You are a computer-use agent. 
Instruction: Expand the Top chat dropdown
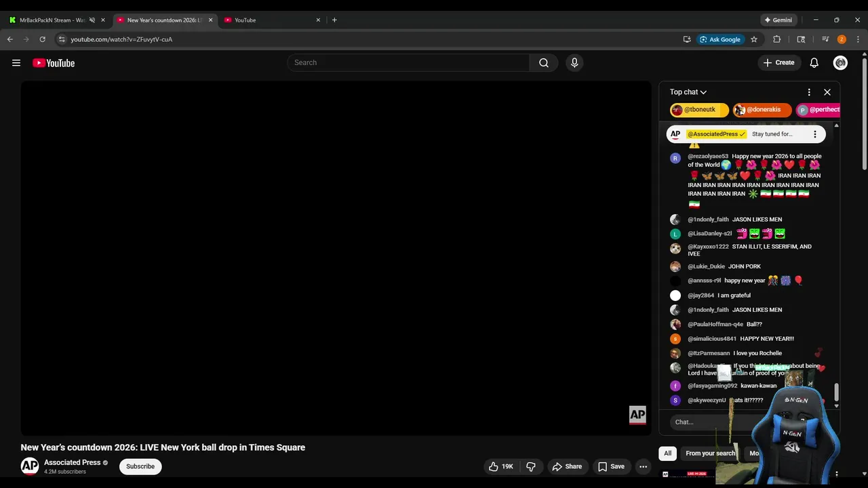click(688, 92)
